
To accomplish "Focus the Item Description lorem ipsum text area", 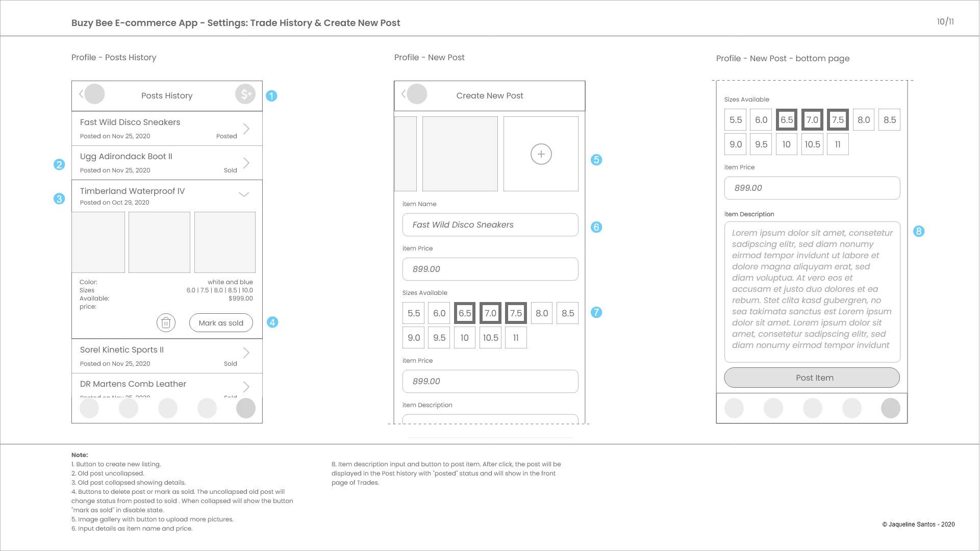I will pos(812,292).
